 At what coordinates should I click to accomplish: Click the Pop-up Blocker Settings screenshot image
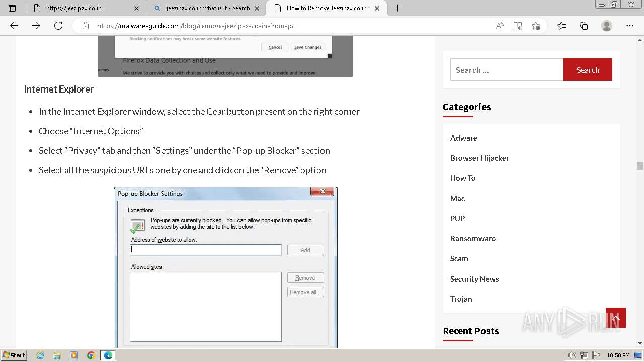pyautogui.click(x=225, y=267)
